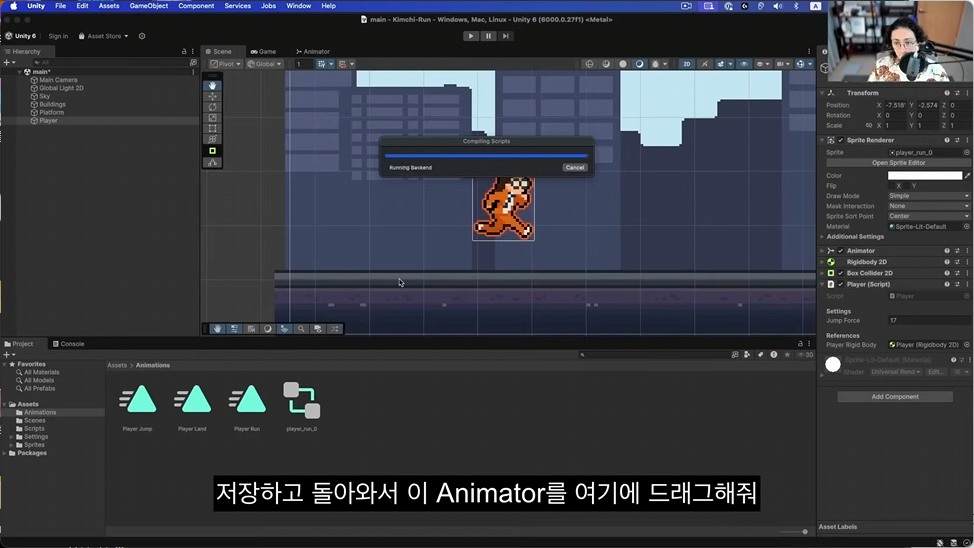
Task: Click the Jump Force input field
Action: pyautogui.click(x=928, y=321)
